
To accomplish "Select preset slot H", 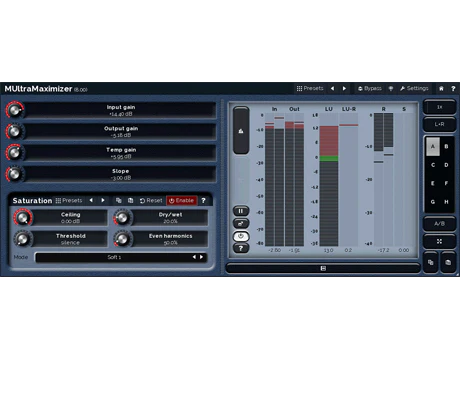I will coord(446,202).
